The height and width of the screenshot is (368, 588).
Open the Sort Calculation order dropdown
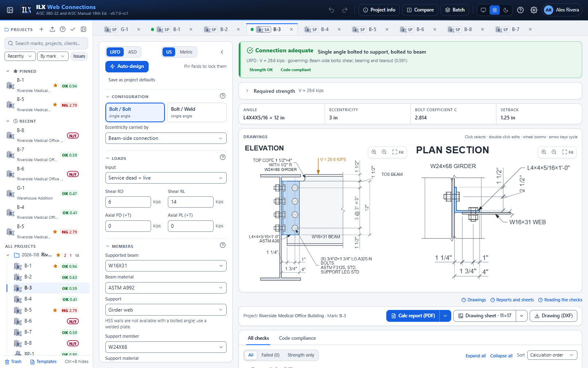[552, 355]
